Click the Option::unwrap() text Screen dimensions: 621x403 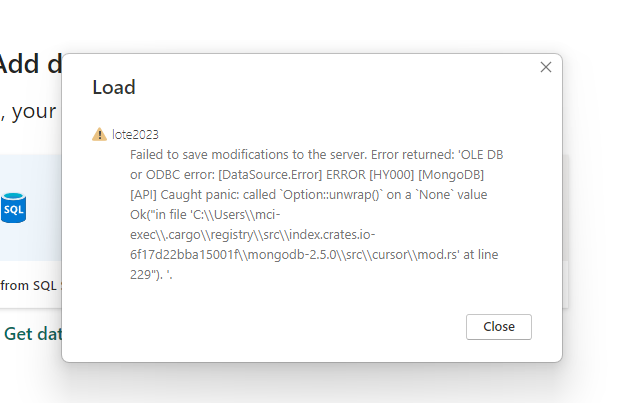tap(326, 194)
